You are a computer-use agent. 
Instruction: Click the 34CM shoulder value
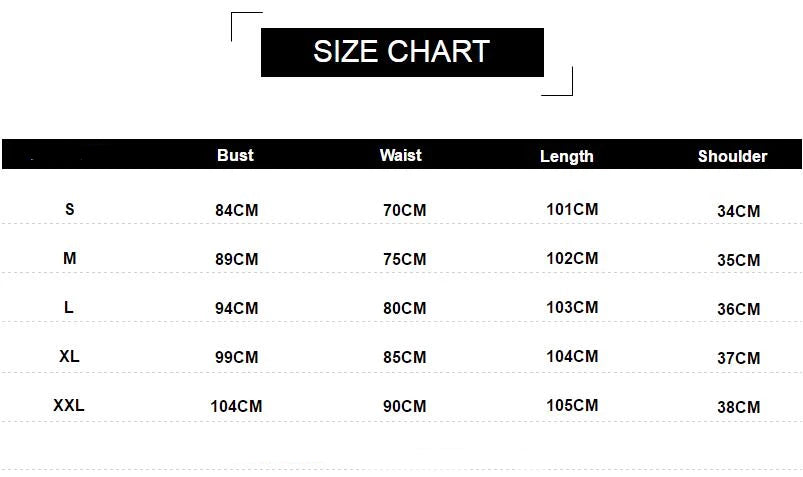(x=738, y=211)
